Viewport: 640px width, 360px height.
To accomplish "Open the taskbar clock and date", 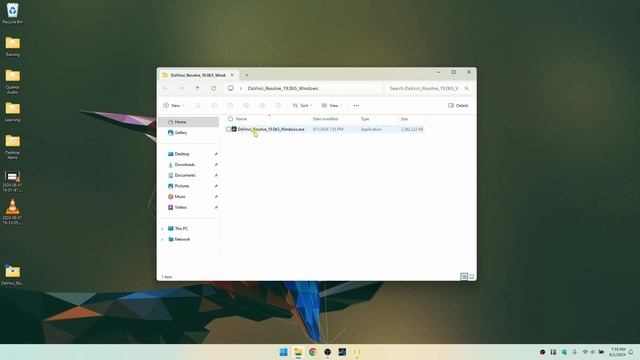I will [x=618, y=352].
